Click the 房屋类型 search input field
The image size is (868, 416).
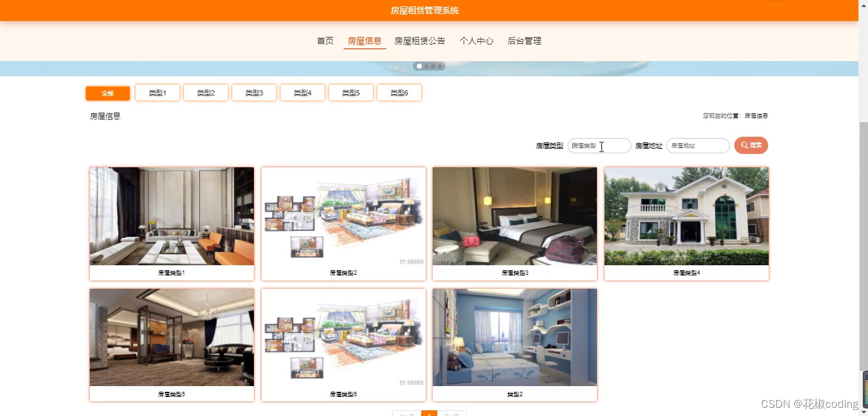[x=598, y=145]
